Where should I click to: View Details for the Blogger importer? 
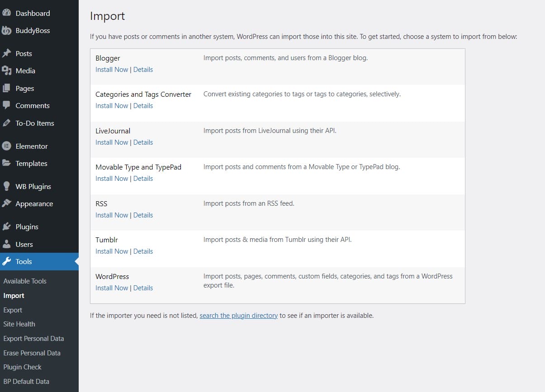click(143, 70)
